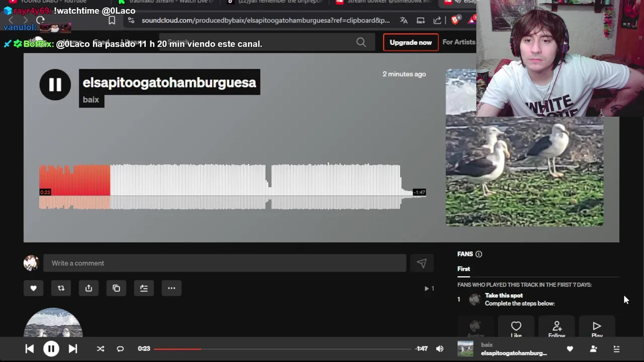Open browser translate icon
The height and width of the screenshot is (362, 644).
[x=404, y=21]
